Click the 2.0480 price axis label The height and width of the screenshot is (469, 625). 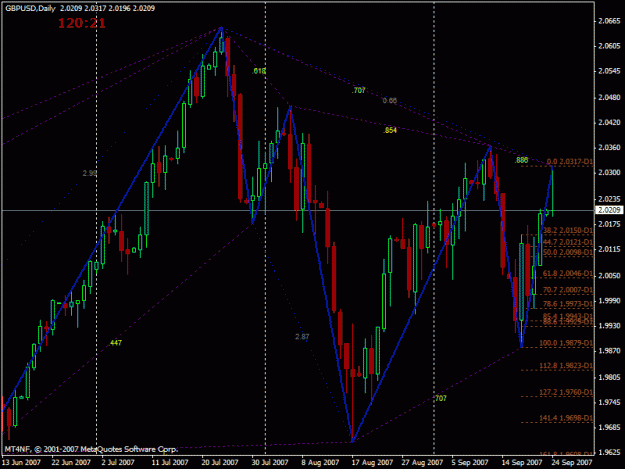coord(609,97)
